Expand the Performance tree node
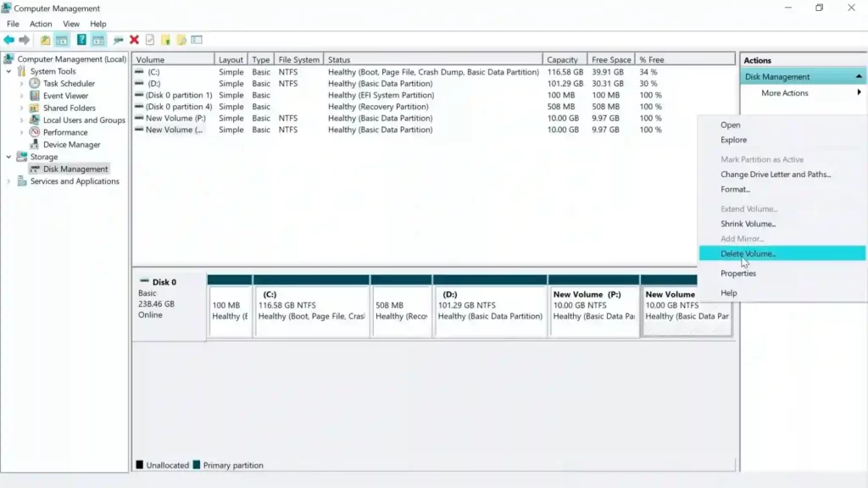The image size is (868, 488). [21, 132]
